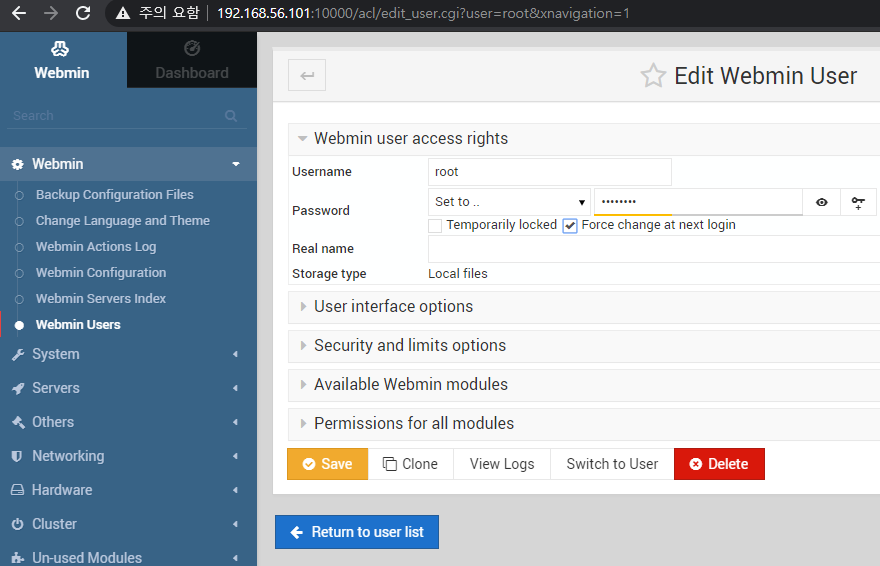
Task: Expand User interface options section
Action: tap(393, 307)
